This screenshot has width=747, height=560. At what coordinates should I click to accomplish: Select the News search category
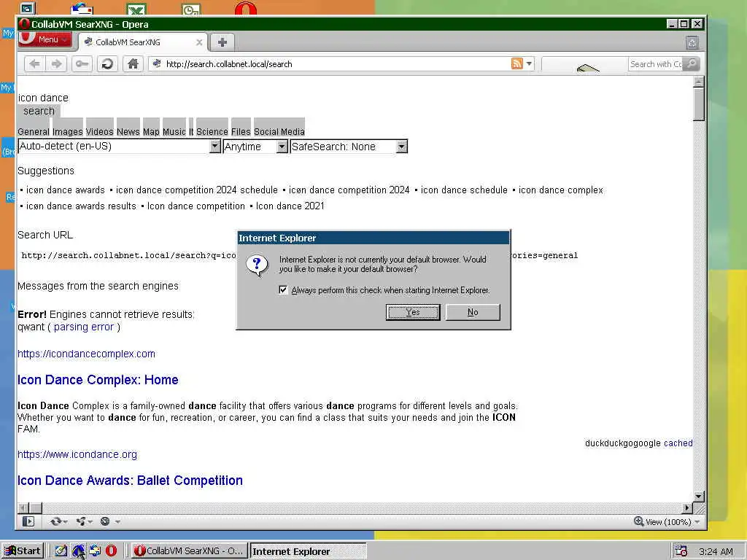(x=128, y=131)
